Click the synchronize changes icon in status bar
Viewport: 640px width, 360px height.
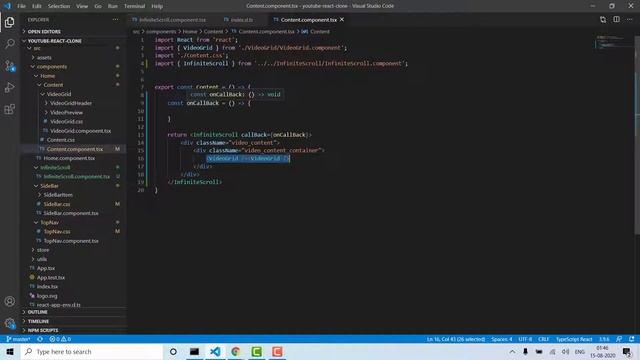(x=40, y=339)
